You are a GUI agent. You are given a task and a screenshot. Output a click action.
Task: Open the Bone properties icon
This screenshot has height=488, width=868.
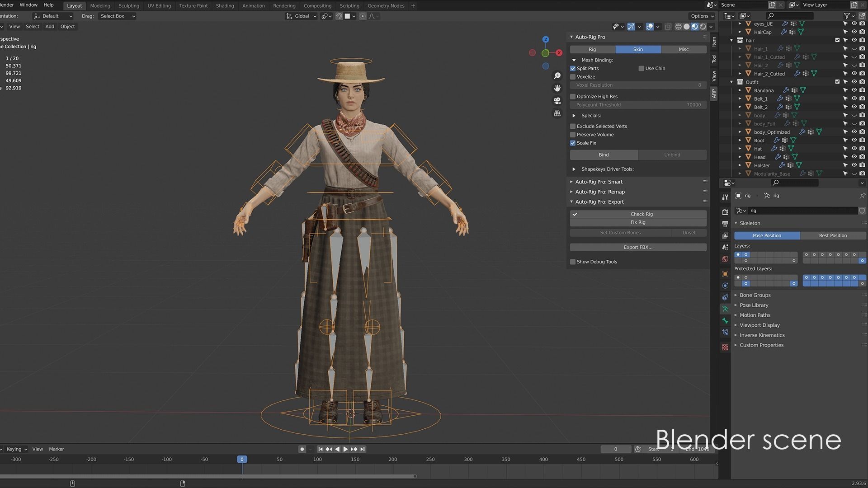click(725, 321)
